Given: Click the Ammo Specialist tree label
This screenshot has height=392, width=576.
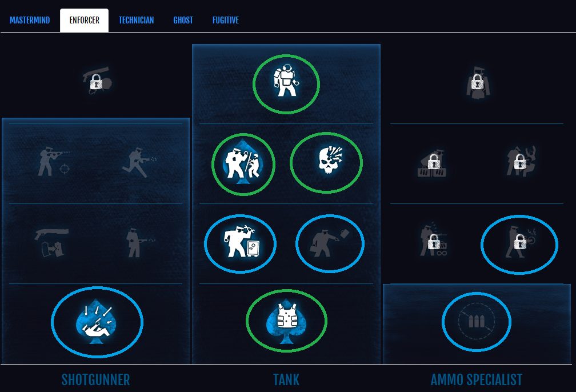Looking at the screenshot, I should [x=477, y=380].
